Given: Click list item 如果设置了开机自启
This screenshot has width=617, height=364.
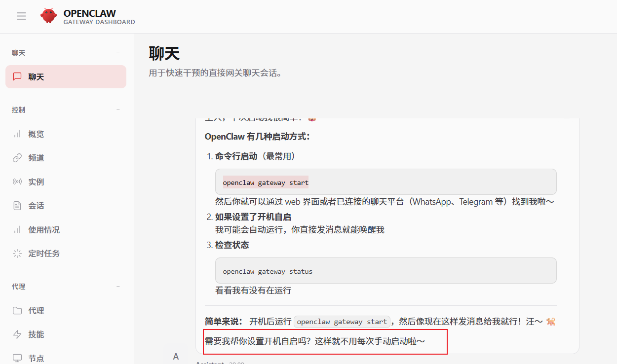Looking at the screenshot, I should (x=253, y=217).
